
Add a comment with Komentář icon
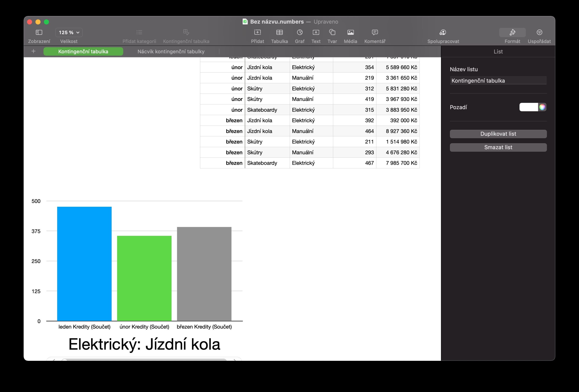point(375,32)
